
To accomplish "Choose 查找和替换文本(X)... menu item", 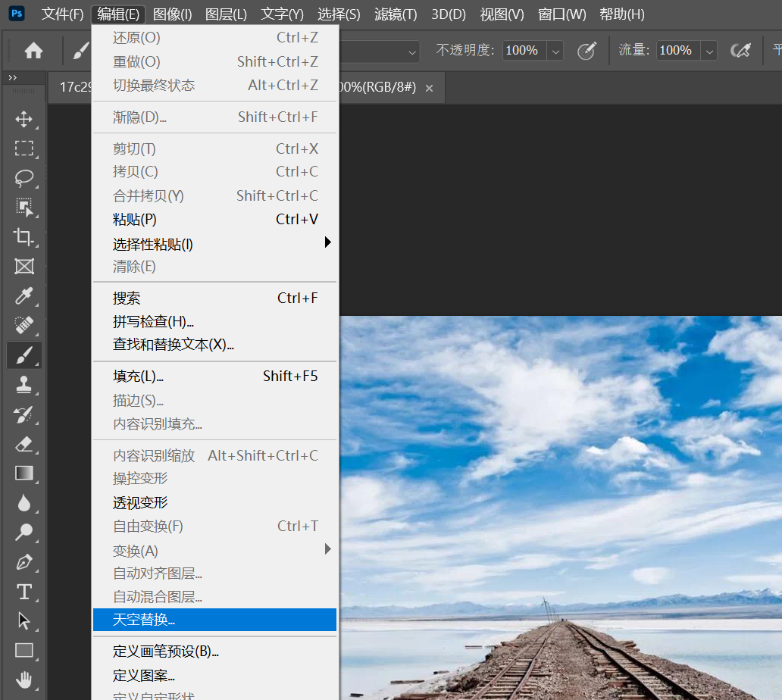I will (x=214, y=345).
